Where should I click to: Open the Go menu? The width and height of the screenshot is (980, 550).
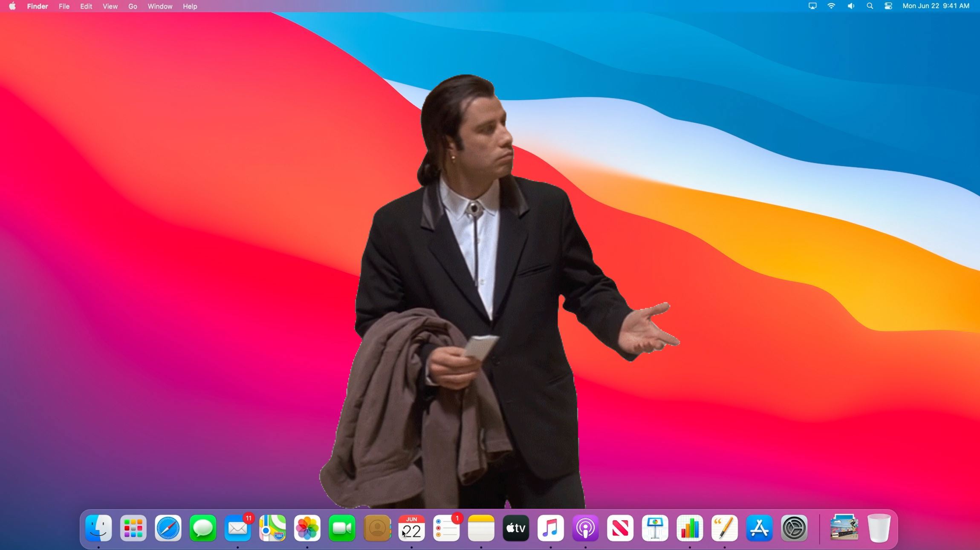(x=133, y=6)
